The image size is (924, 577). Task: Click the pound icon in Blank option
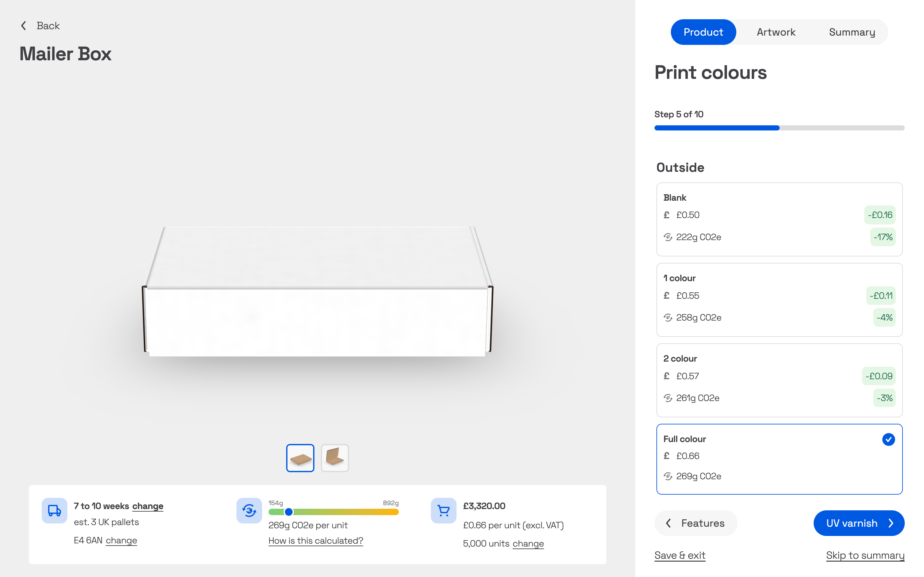[x=667, y=215]
